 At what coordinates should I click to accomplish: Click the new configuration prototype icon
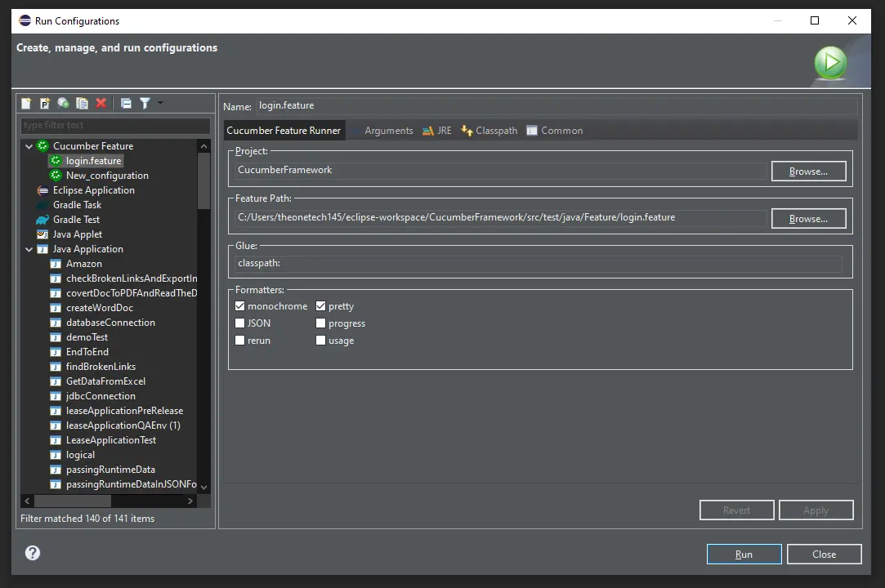(45, 103)
